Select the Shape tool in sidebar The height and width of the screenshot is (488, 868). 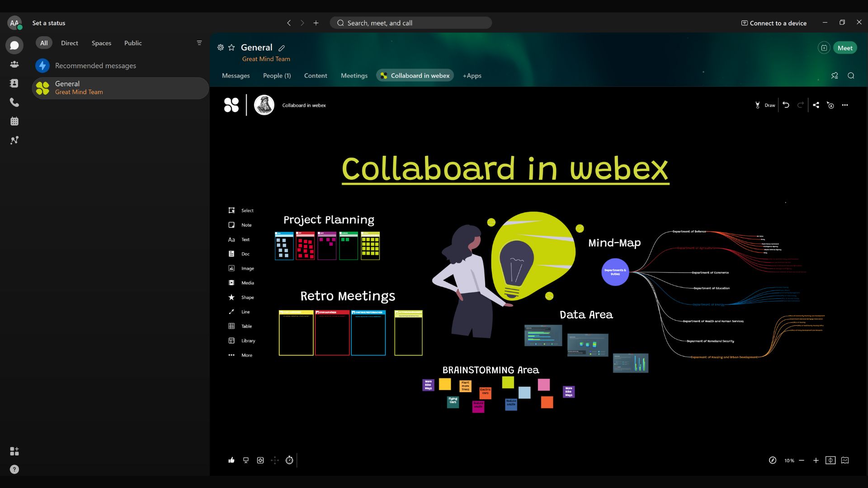[241, 297]
